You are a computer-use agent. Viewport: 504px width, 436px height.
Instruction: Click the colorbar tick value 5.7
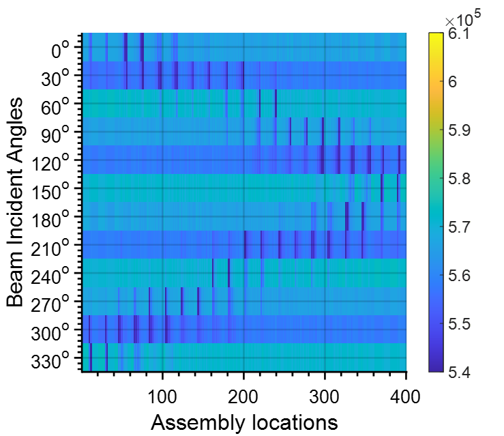click(x=459, y=227)
